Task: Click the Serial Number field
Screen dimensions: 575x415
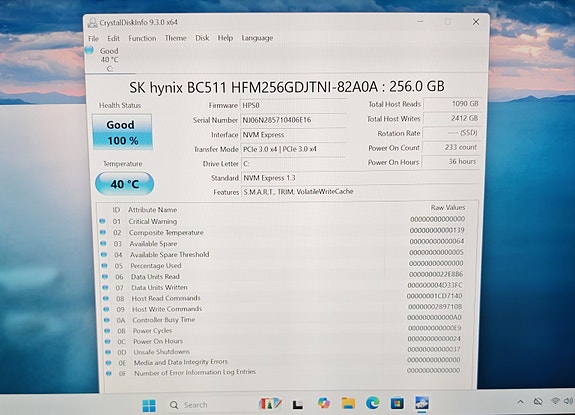Action: coord(293,120)
